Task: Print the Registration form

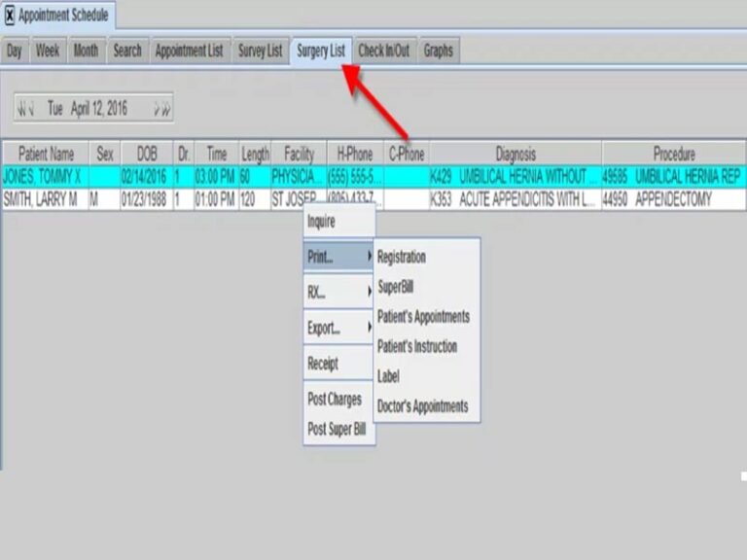Action: coord(427,257)
